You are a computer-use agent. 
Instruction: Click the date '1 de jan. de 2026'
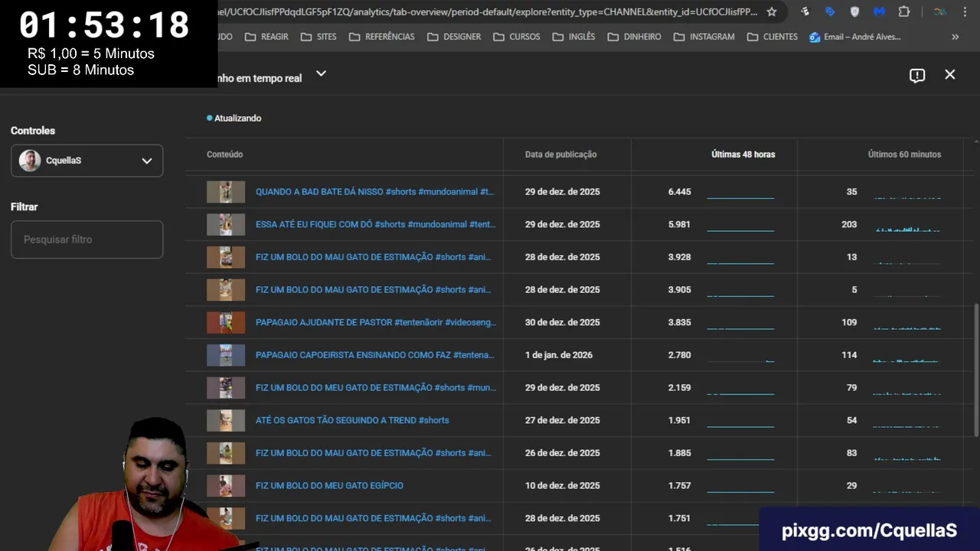(x=558, y=355)
